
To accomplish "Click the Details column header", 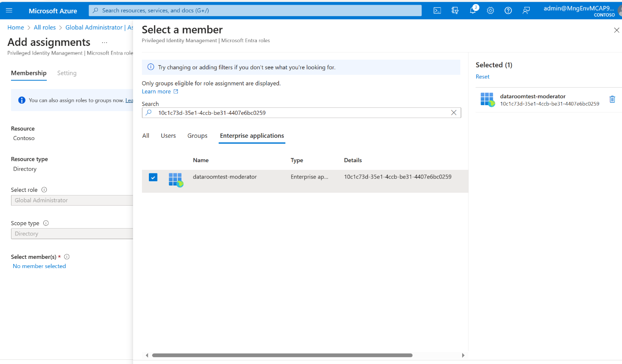I will pyautogui.click(x=353, y=160).
